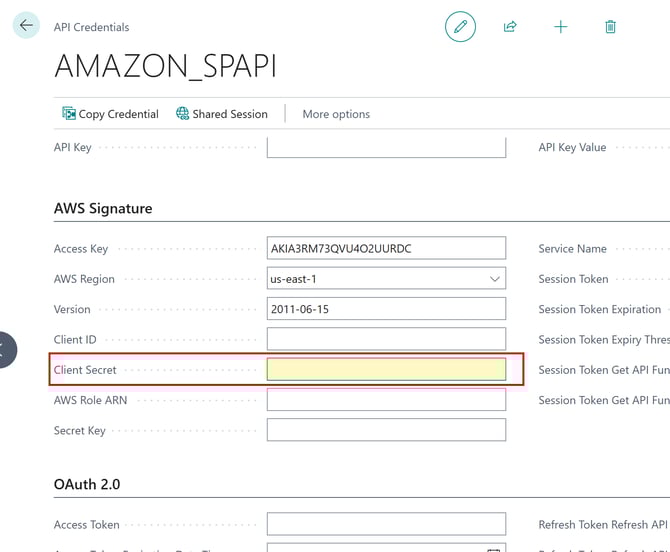Click the AWS Role ARN label
The height and width of the screenshot is (552, 670).
tap(91, 400)
